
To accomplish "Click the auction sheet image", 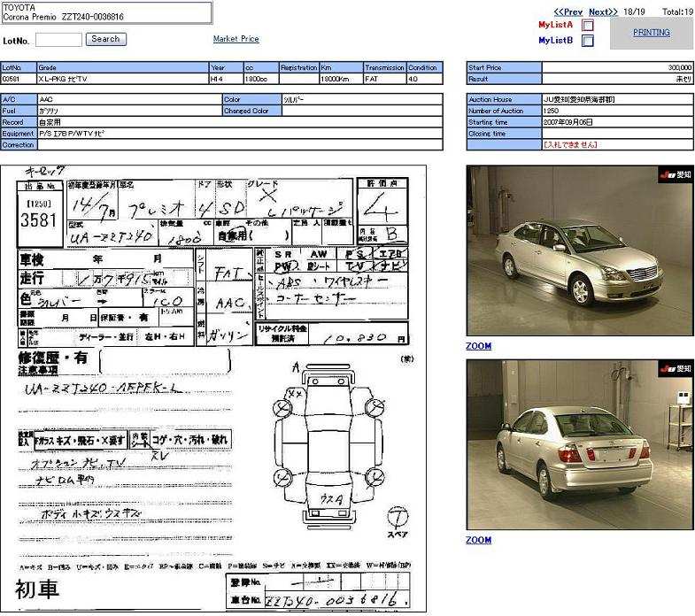I will [213, 389].
